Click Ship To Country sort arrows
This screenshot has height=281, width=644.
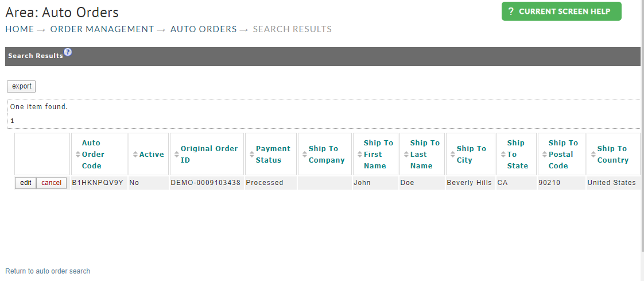click(593, 154)
